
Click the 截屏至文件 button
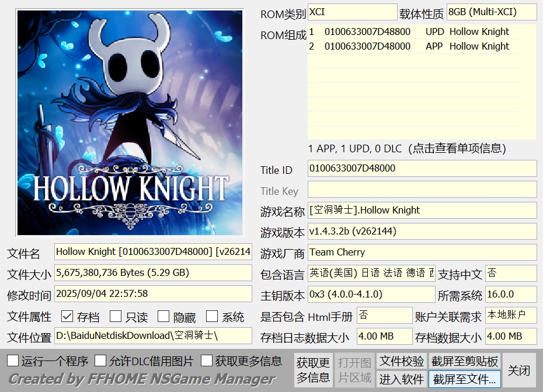tap(464, 379)
